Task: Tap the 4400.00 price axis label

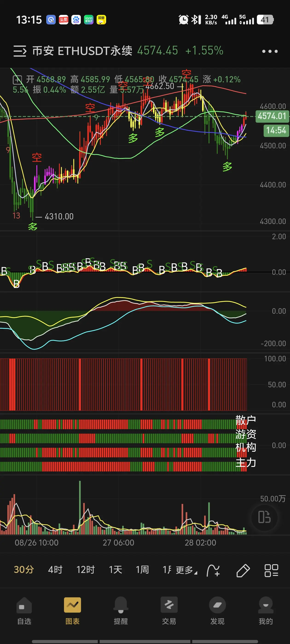Action: tap(273, 185)
